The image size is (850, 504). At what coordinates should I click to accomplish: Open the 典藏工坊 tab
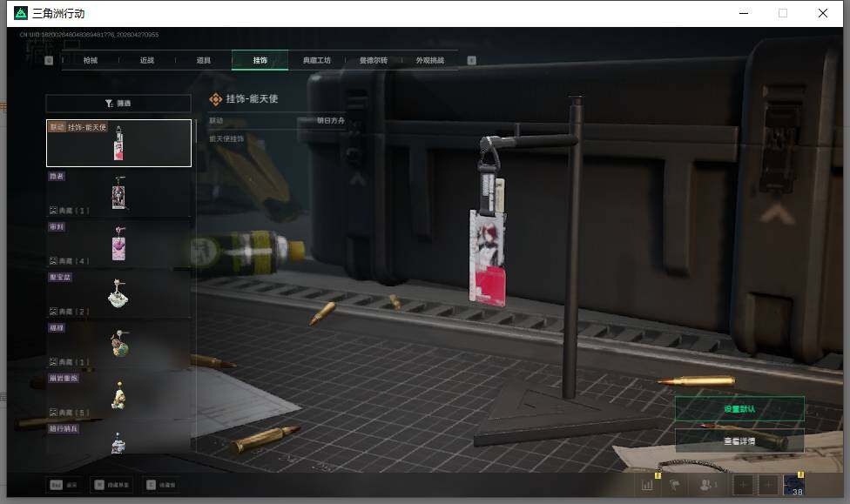[316, 61]
